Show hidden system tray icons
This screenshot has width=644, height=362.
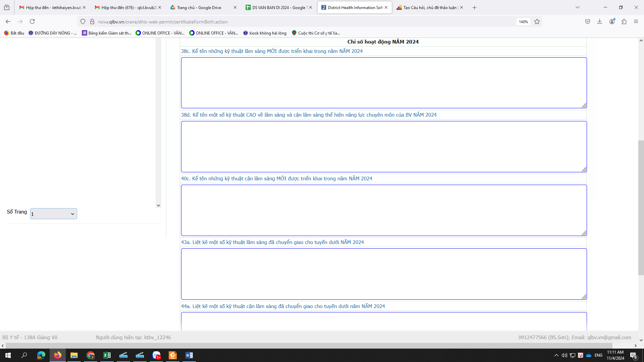coord(556,355)
